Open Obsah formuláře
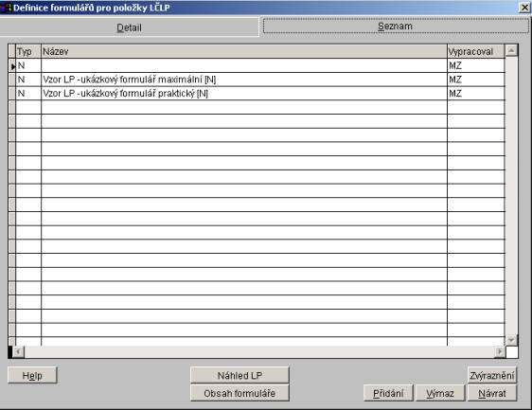The image size is (532, 410). 239,393
